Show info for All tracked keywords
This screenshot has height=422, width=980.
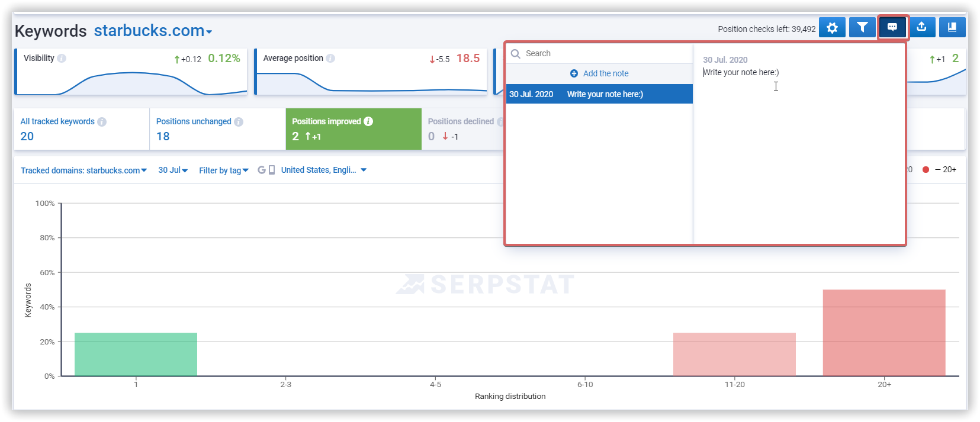point(102,121)
